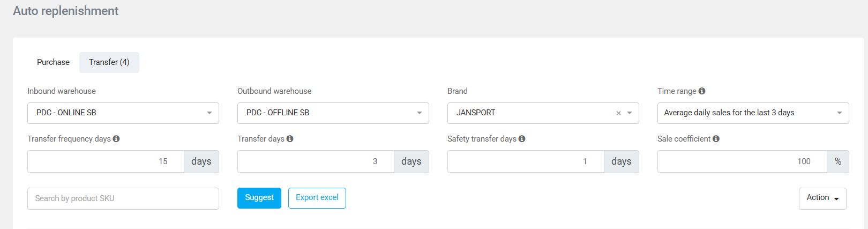Click the Safety transfer days input

pyautogui.click(x=526, y=161)
